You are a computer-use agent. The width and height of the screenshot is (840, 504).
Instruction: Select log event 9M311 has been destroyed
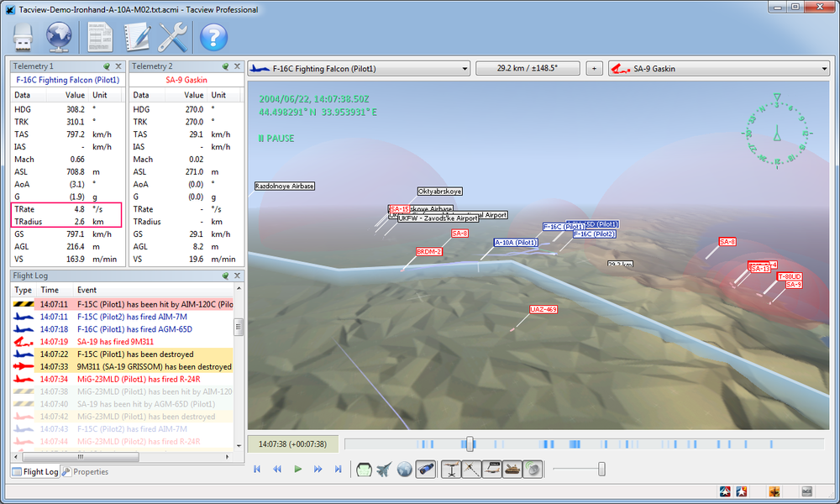point(123,367)
